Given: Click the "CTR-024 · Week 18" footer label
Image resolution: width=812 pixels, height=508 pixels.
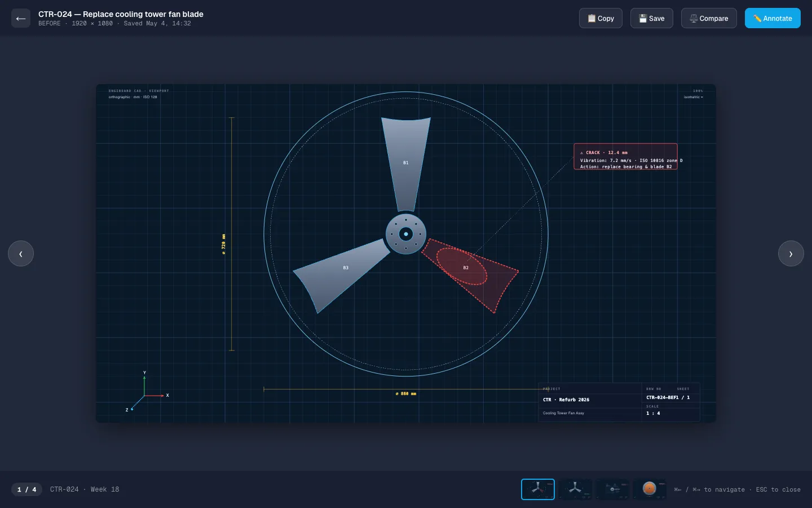Looking at the screenshot, I should pos(85,489).
